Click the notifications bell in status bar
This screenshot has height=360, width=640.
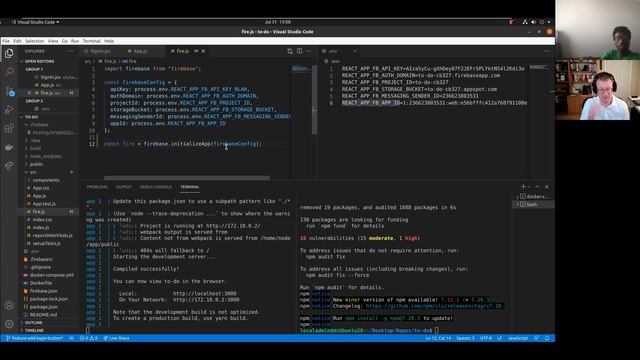547,338
